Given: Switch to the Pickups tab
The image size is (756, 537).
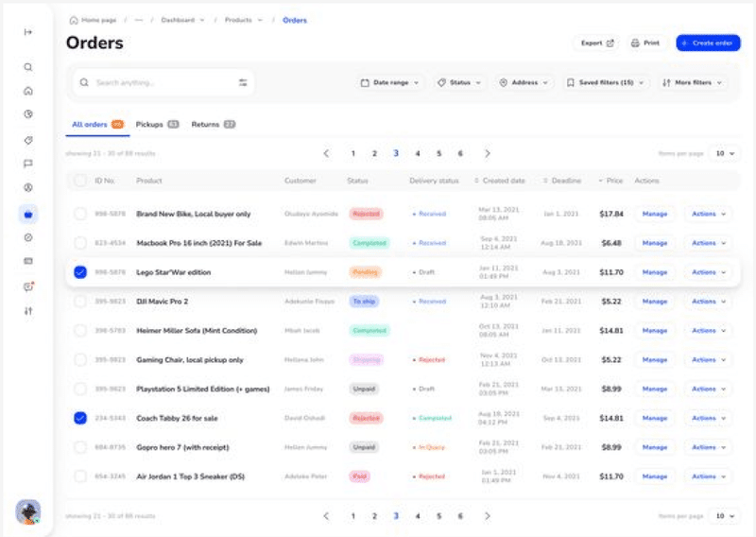Looking at the screenshot, I should coord(157,125).
